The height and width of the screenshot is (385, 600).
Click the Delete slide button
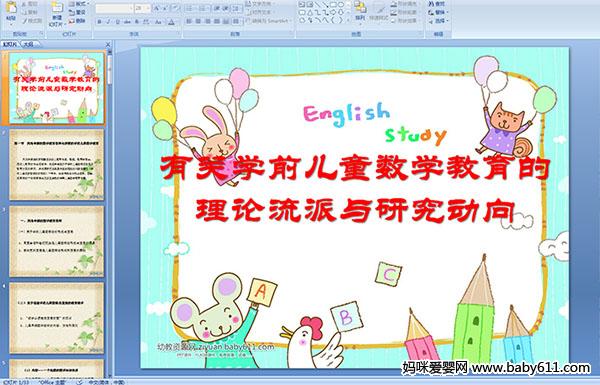[x=77, y=21]
